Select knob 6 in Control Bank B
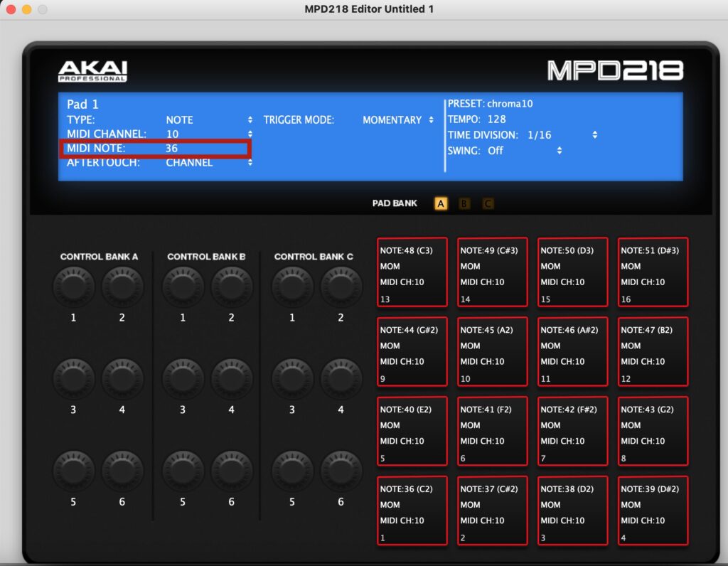 232,470
